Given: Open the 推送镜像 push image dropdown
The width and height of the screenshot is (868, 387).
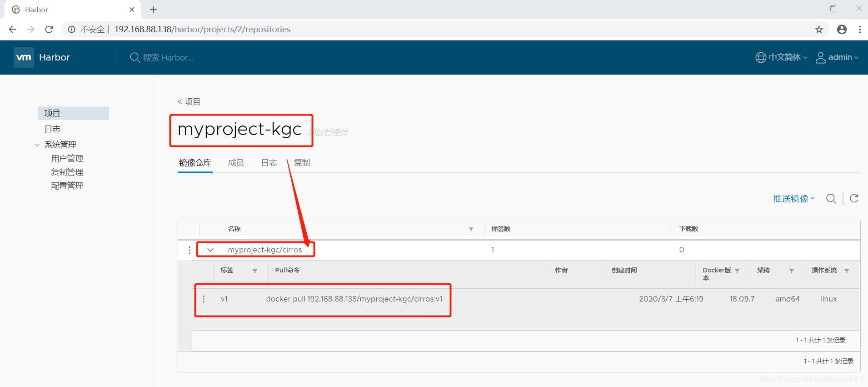Looking at the screenshot, I should coord(794,199).
